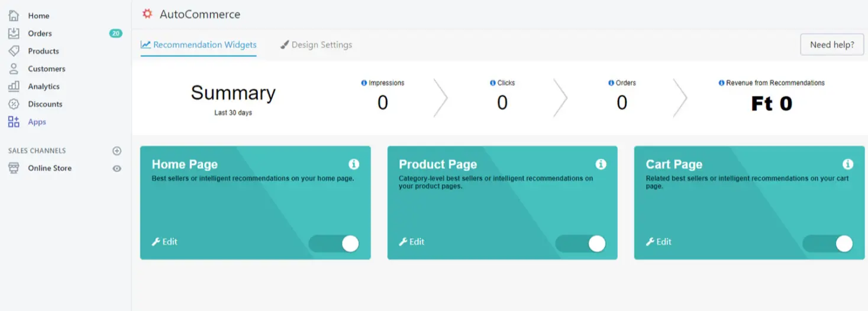The width and height of the screenshot is (868, 311).
Task: Switch to the Design Settings tab
Action: 316,45
